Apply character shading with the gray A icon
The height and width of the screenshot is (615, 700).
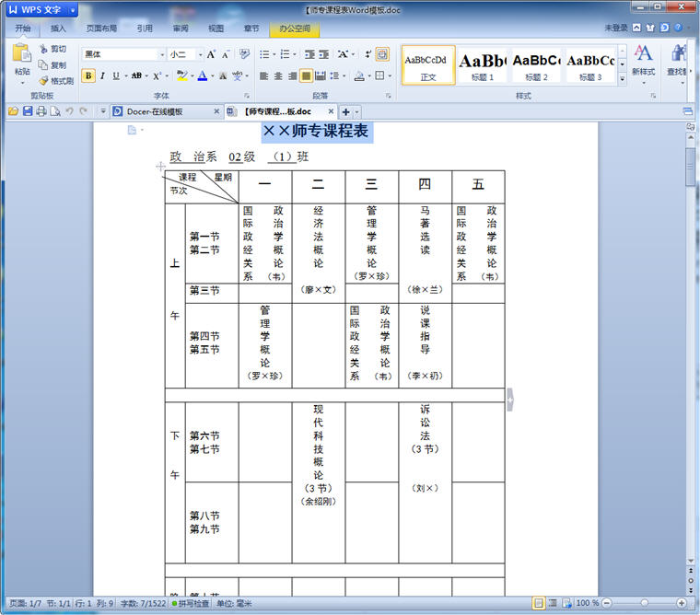[223, 75]
